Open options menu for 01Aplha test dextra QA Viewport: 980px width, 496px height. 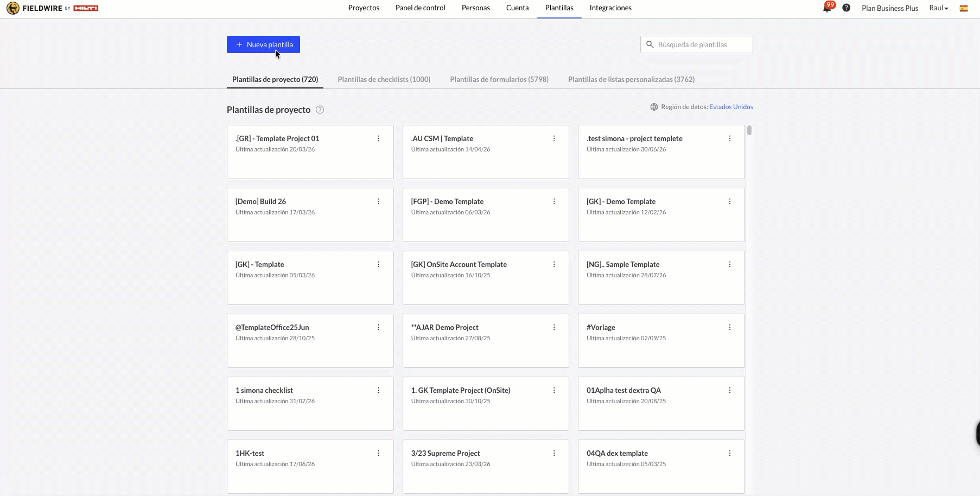pos(730,390)
